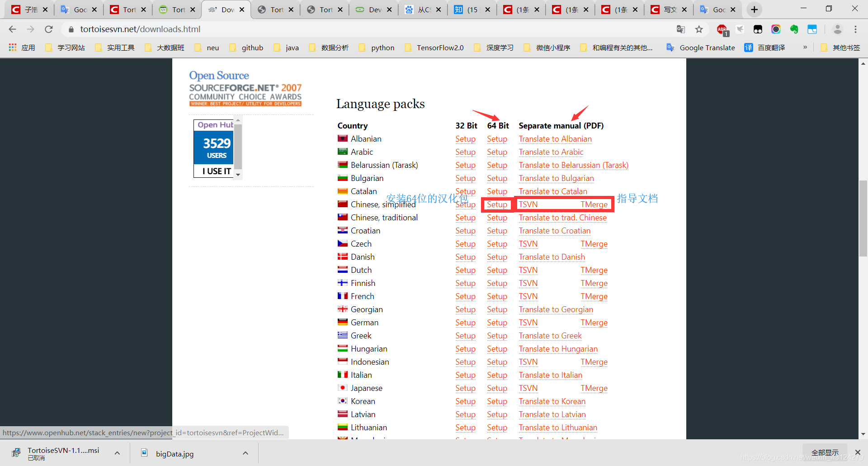This screenshot has width=868, height=466.
Task: Show more bookmarks overflow chevron
Action: (805, 47)
